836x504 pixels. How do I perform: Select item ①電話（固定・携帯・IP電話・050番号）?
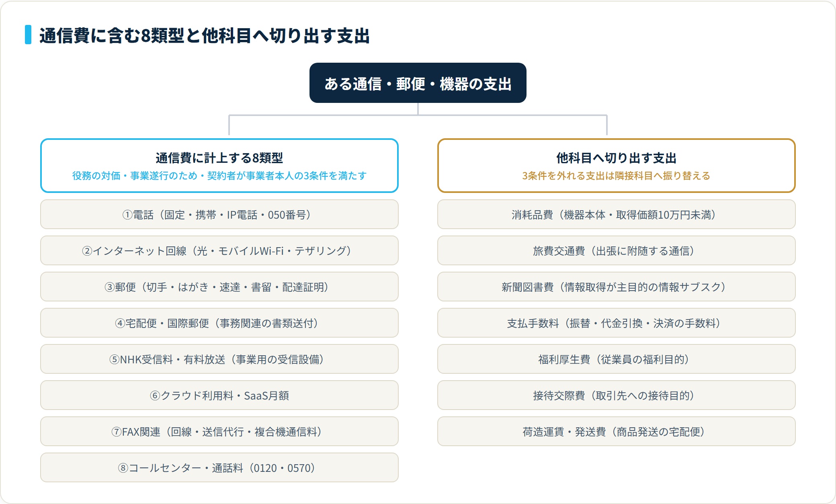click(219, 214)
